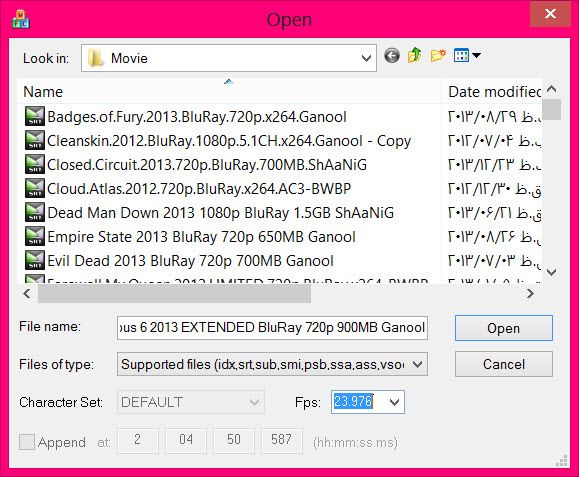579x477 pixels.
Task: Sort files by Name column header
Action: coord(43,92)
